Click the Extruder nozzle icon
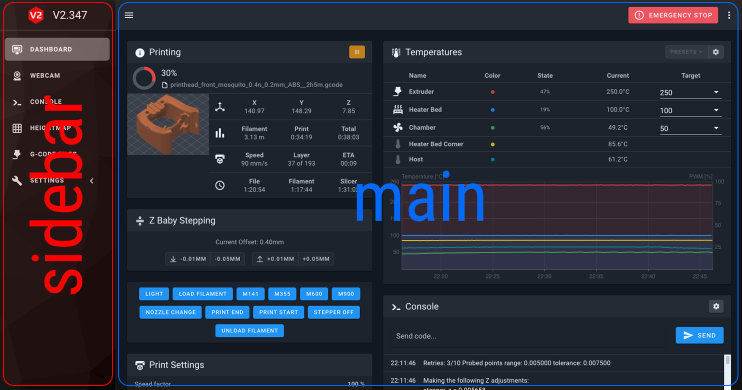Screen dimensions: 742x390 [398, 92]
